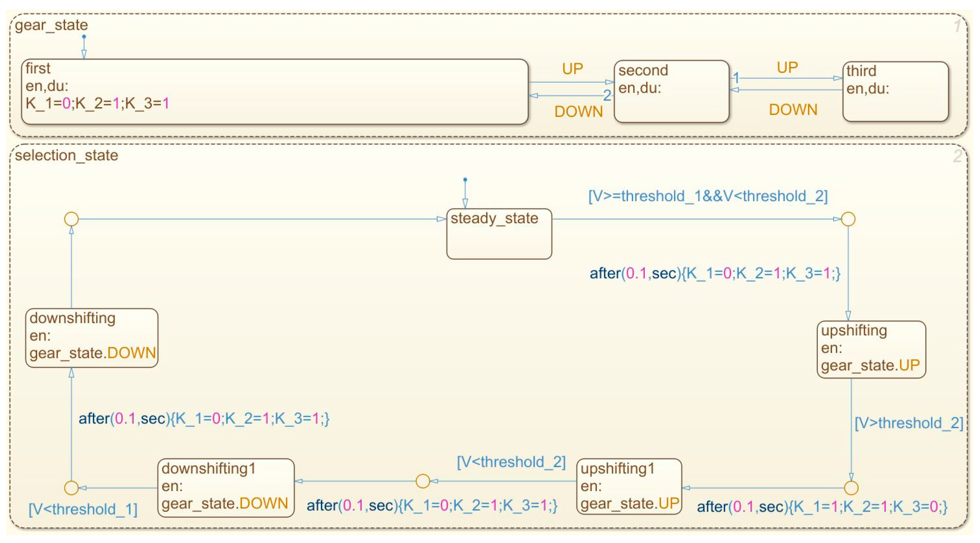Select the downshifting state block
The width and height of the screenshot is (980, 543).
(92, 338)
